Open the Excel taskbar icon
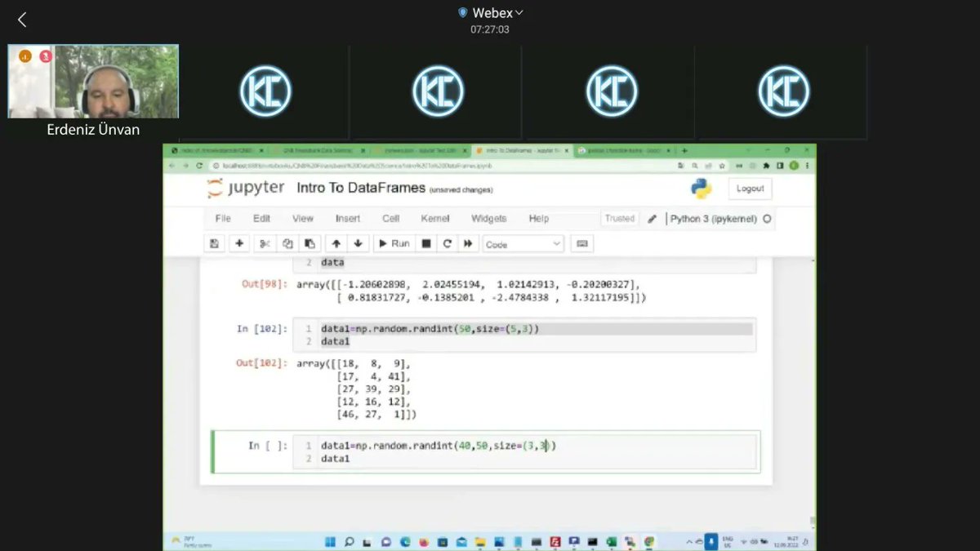The height and width of the screenshot is (551, 980). point(611,541)
